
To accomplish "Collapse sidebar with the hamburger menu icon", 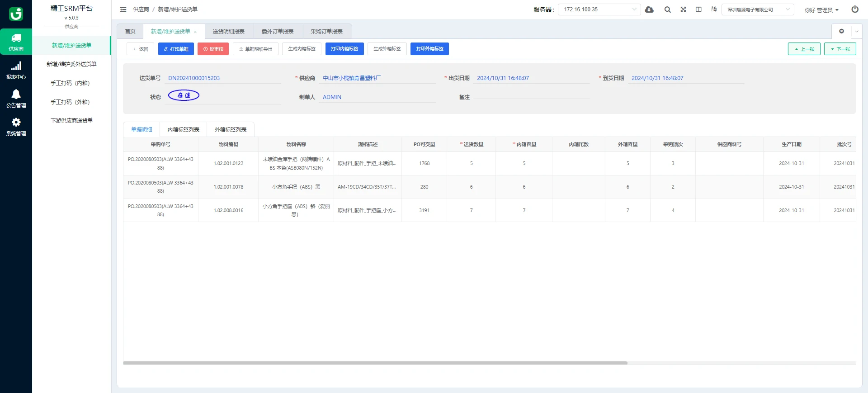I will (123, 9).
